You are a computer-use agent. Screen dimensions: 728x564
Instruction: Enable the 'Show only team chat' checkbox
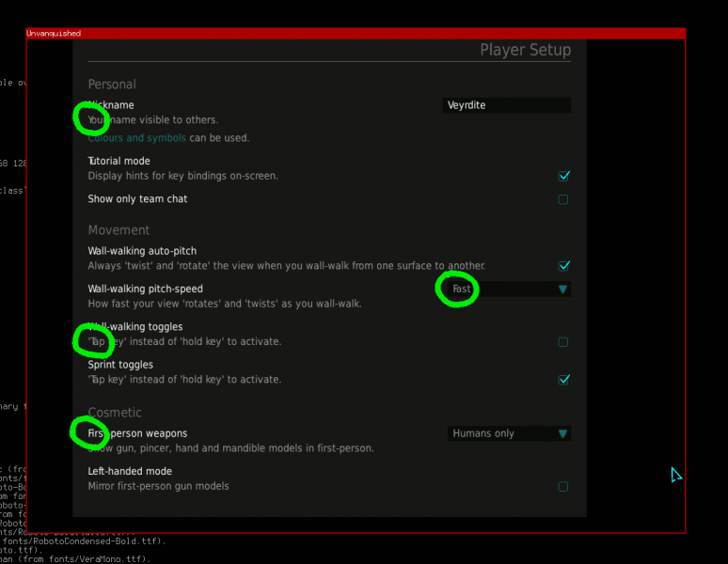tap(563, 199)
